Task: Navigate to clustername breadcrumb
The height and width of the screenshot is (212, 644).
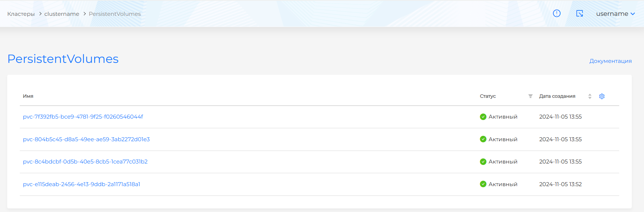Action: click(62, 14)
